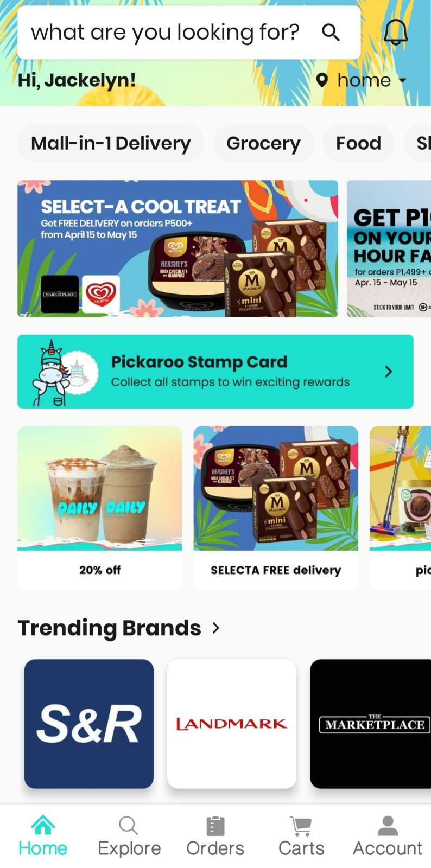Tap the location pin icon

coord(322,80)
